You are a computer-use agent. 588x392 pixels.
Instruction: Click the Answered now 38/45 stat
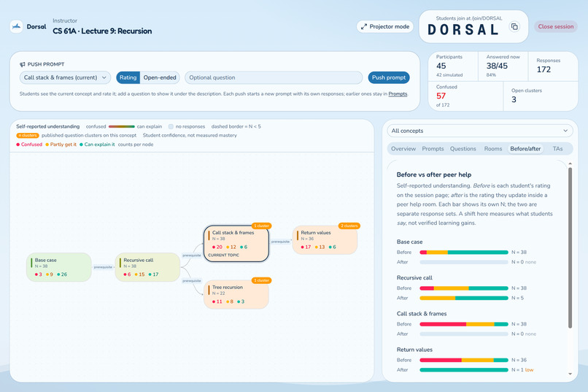tap(497, 66)
